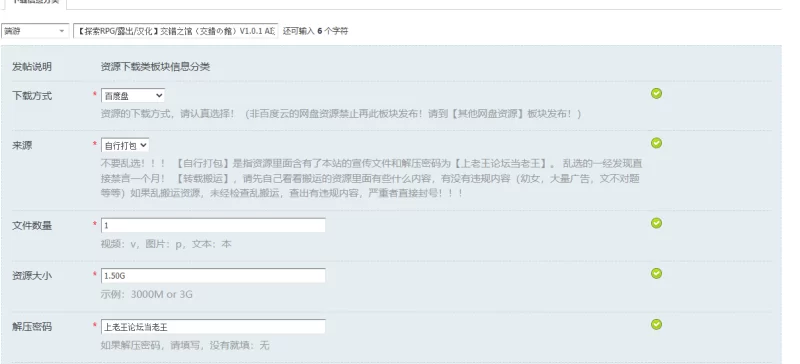800x364 pixels.
Task: Click the 不要乱选 warning text under 来源
Action: pos(371,179)
